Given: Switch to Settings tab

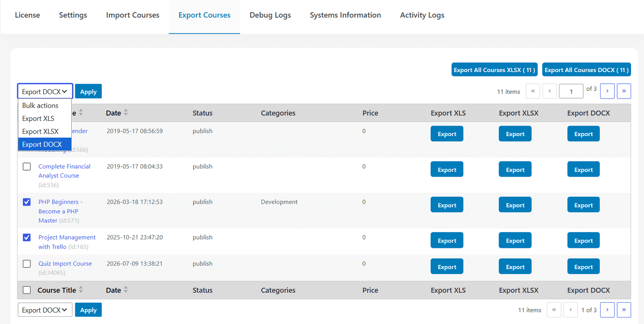Looking at the screenshot, I should 73,15.
